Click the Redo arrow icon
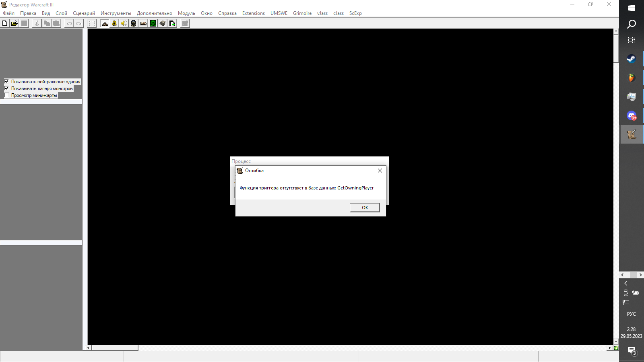644x362 pixels. [79, 23]
